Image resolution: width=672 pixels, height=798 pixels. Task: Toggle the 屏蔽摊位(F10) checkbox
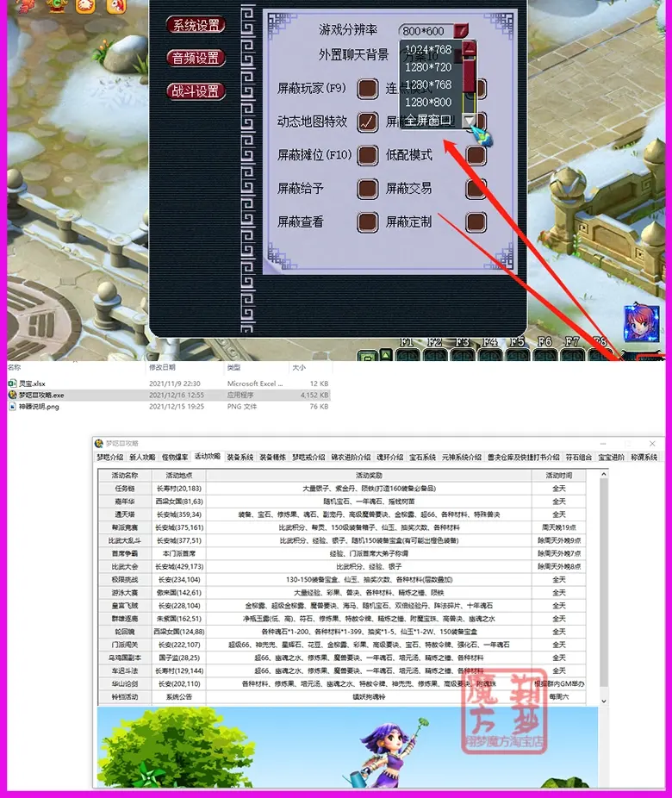367,155
